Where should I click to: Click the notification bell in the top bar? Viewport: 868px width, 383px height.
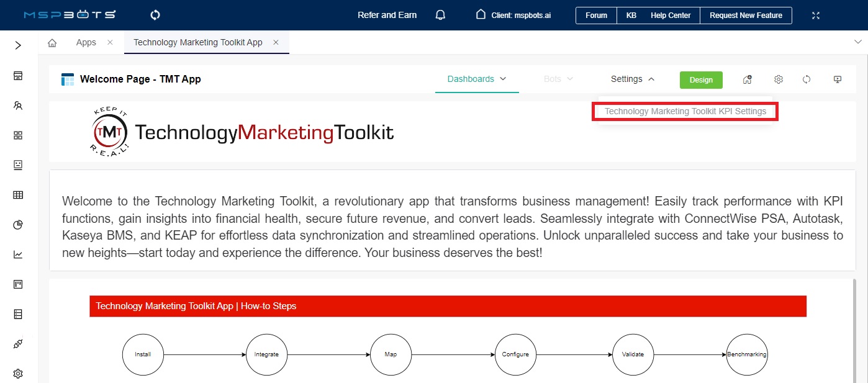tap(440, 14)
